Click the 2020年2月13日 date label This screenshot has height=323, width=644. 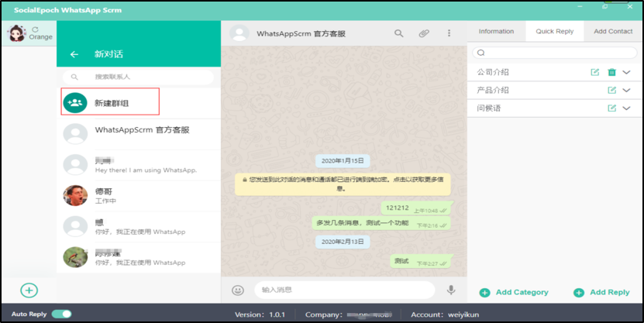coord(343,242)
